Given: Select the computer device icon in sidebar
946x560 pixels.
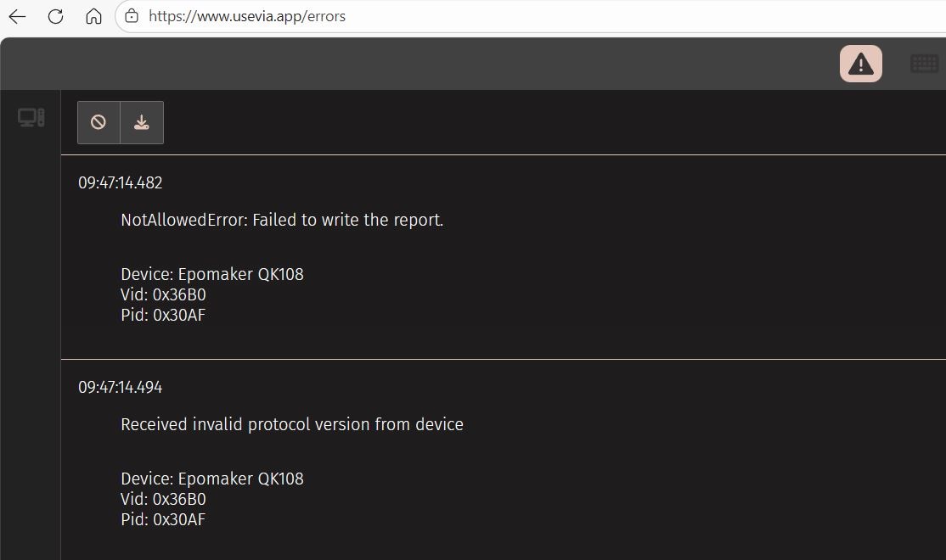Looking at the screenshot, I should click(31, 118).
